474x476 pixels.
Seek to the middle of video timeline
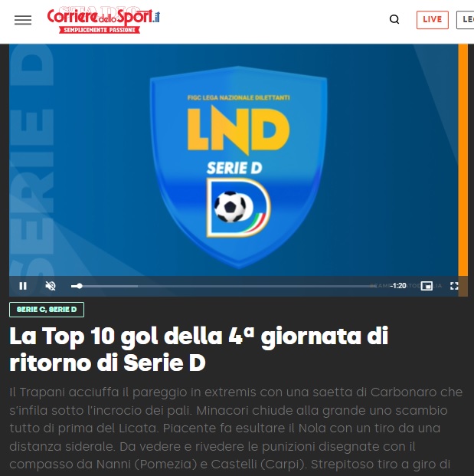point(224,286)
